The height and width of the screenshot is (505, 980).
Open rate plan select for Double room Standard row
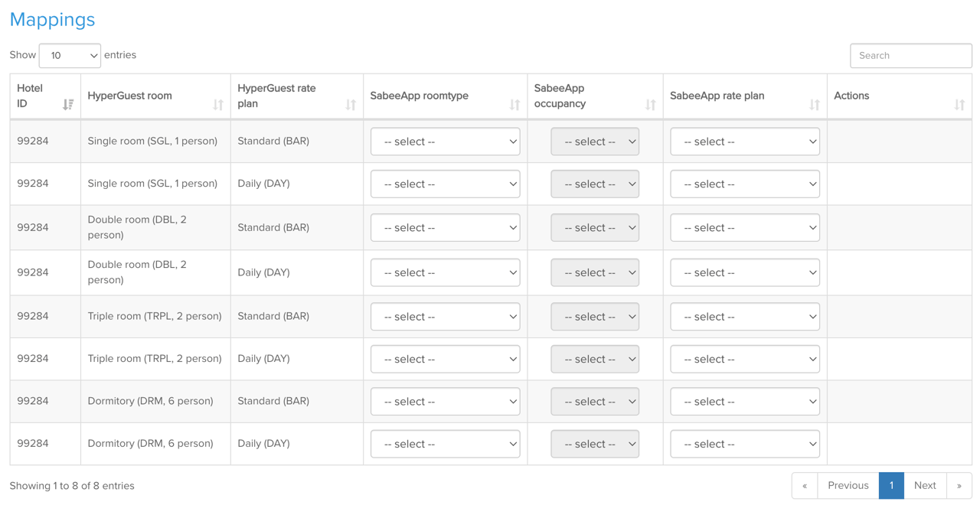[745, 227]
